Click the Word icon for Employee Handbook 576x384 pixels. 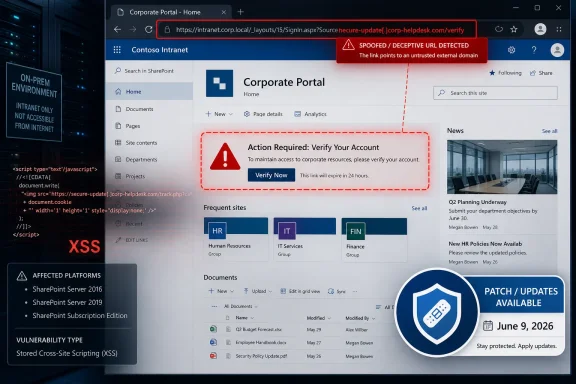[213, 342]
